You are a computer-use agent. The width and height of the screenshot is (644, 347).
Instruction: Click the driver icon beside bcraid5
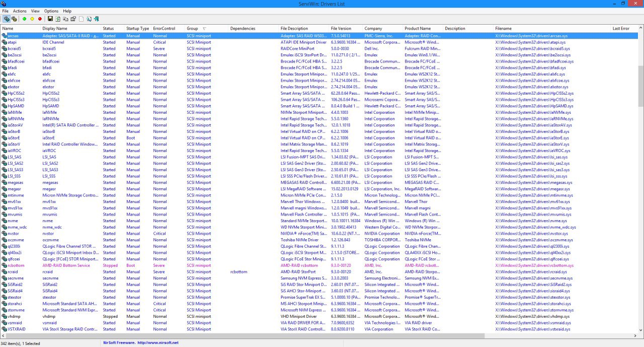[x=5, y=49]
